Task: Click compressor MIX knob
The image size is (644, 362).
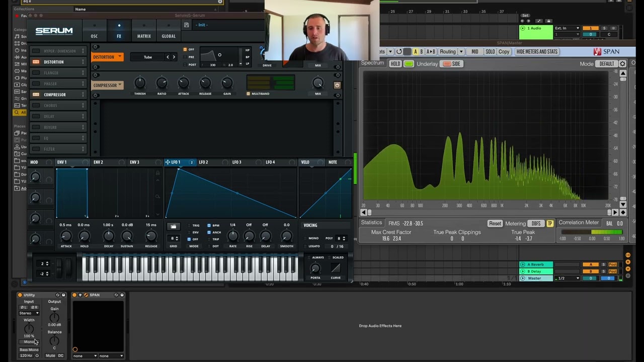Action: (318, 83)
